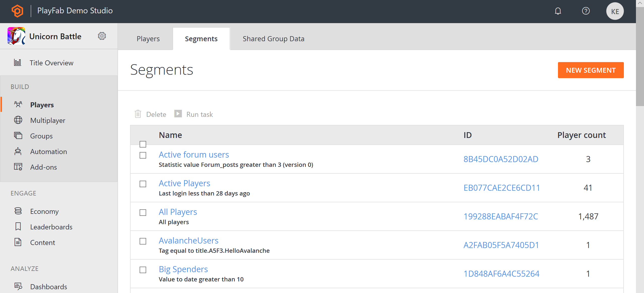Viewport: 644px width, 293px height.
Task: Open All Players segment details
Action: click(178, 211)
